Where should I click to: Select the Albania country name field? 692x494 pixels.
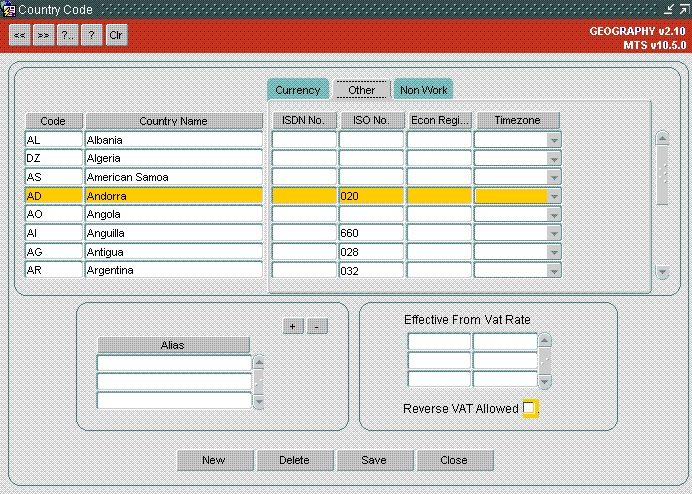(x=174, y=140)
